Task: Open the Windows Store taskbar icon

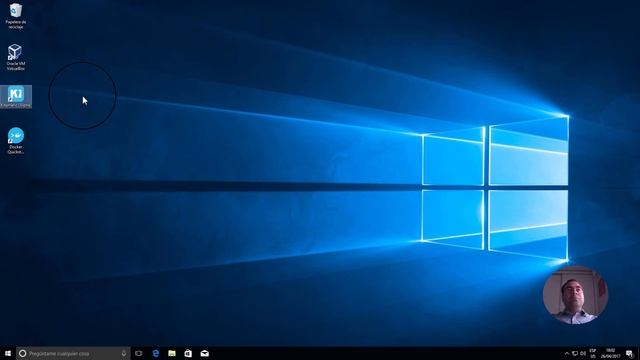Action: 188,353
